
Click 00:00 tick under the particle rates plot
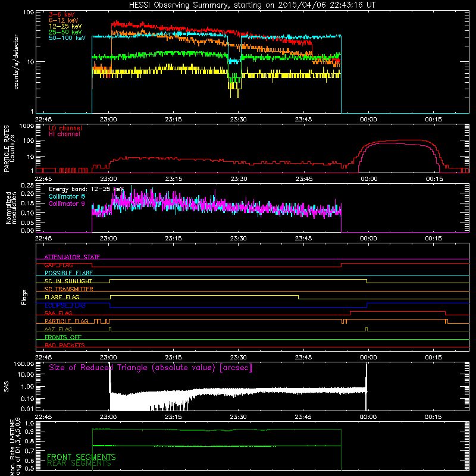click(x=369, y=179)
